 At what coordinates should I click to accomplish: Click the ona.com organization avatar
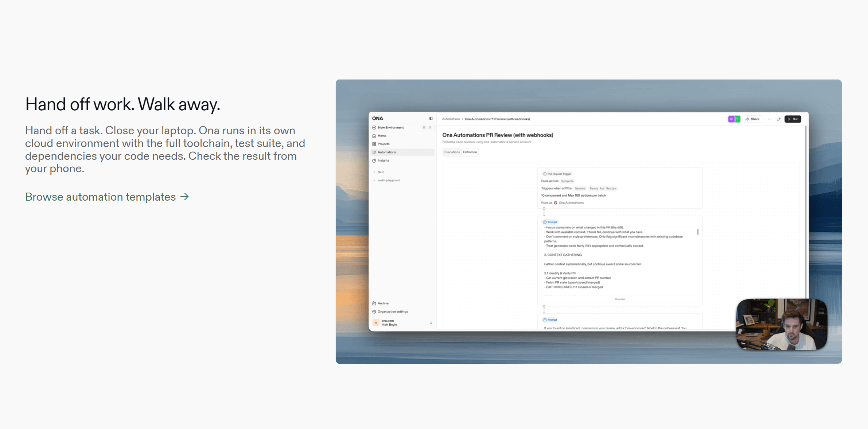click(376, 323)
